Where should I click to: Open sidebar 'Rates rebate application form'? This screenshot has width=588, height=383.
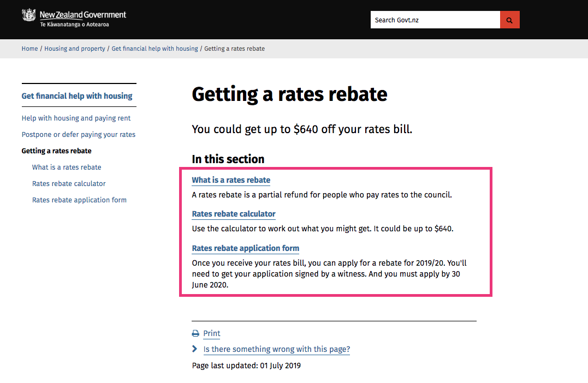(80, 200)
